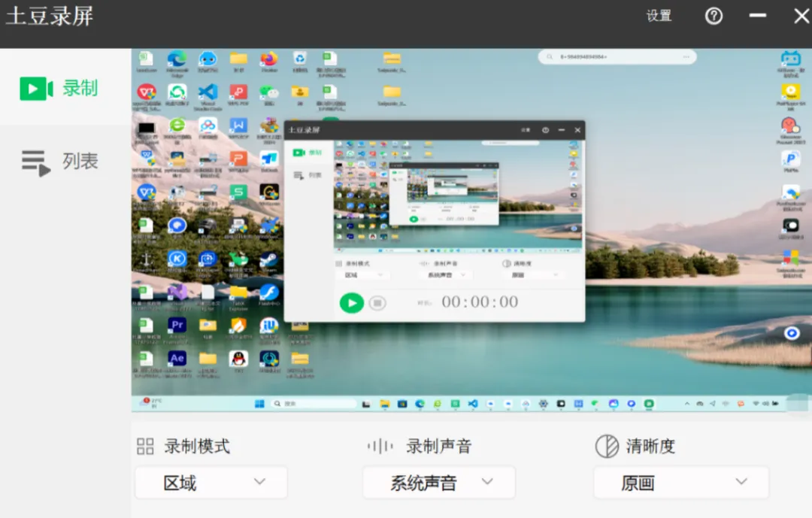Click Steam icon in desktop preview
Image resolution: width=812 pixels, height=518 pixels.
269,259
